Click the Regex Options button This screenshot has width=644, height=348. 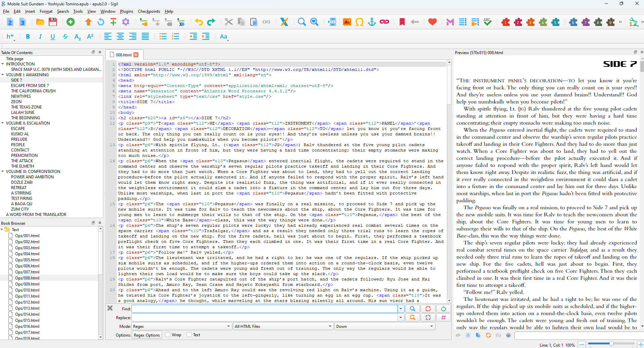[147, 335]
